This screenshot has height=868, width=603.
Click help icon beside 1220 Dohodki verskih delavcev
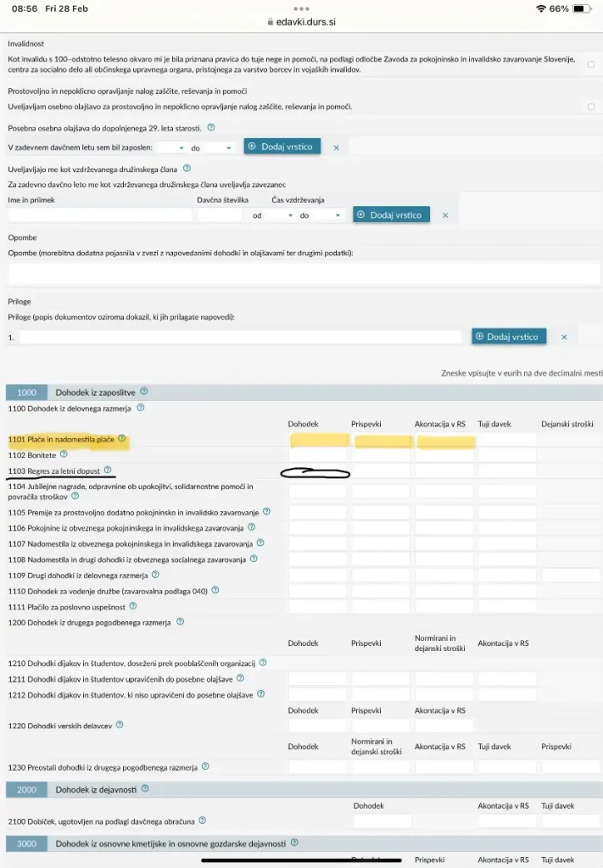pos(120,725)
